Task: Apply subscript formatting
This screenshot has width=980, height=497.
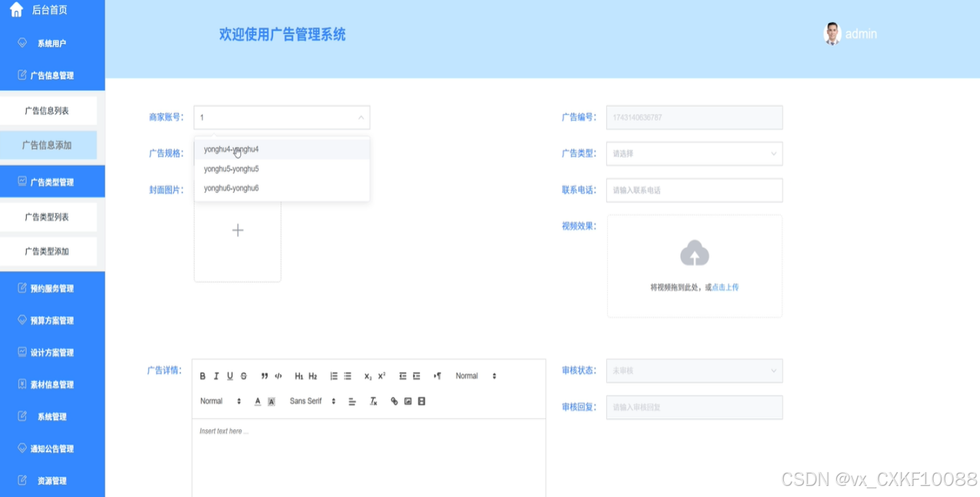Action: pyautogui.click(x=368, y=376)
